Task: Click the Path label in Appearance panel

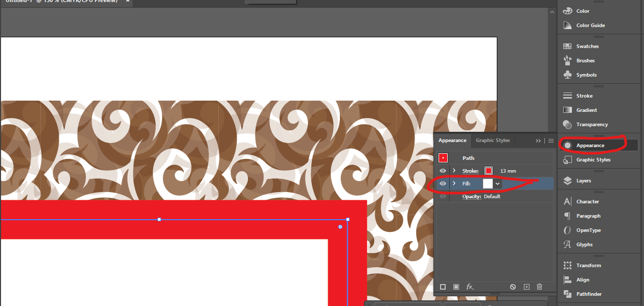Action: [x=468, y=158]
